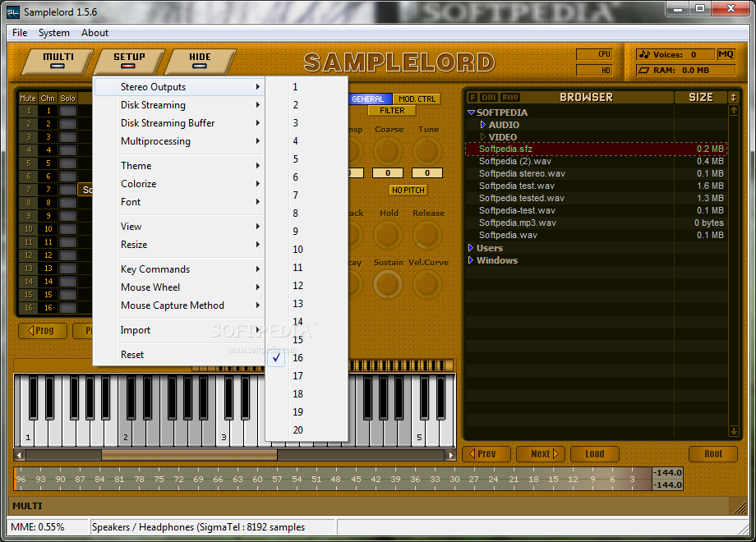Viewport: 756px width, 542px height.
Task: Click the Load button
Action: point(594,454)
